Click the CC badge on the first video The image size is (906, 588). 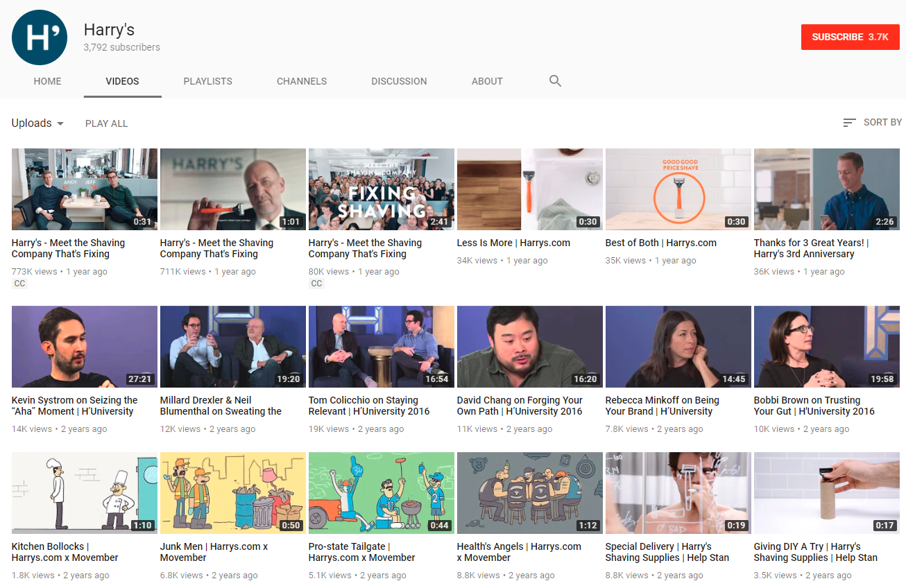19,283
